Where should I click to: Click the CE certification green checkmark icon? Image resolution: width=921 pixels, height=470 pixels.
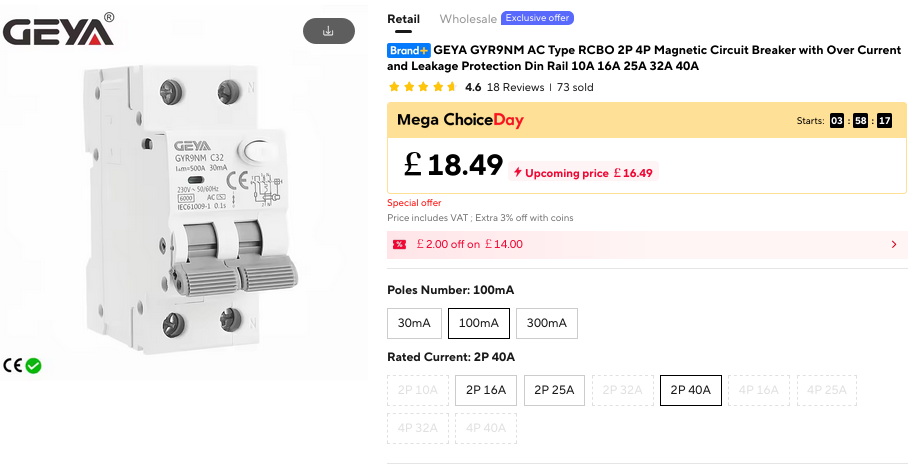point(33,366)
